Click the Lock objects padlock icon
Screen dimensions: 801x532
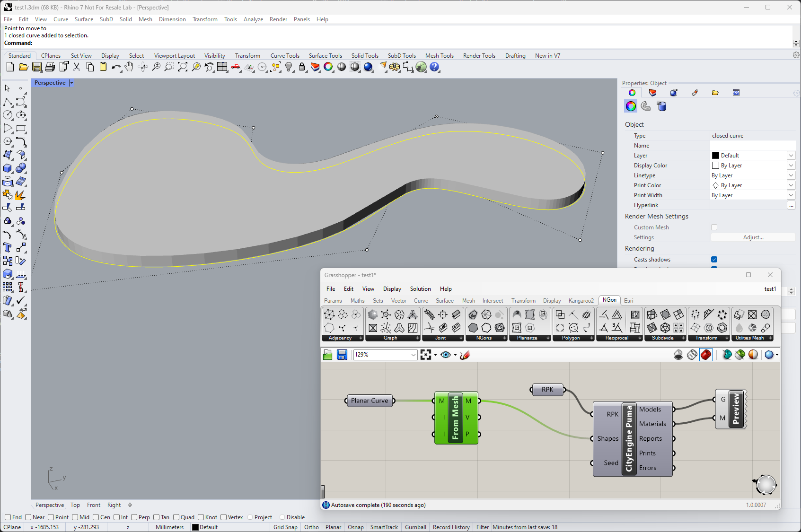[302, 67]
